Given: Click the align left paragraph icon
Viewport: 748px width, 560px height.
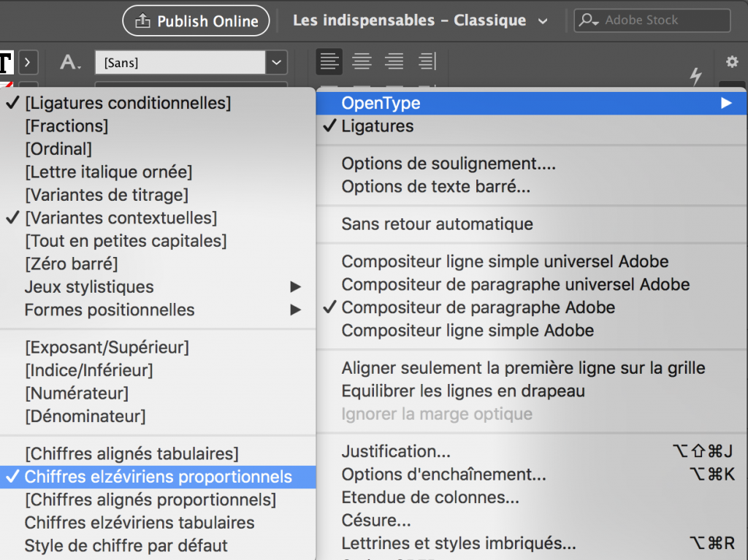Looking at the screenshot, I should [x=329, y=61].
